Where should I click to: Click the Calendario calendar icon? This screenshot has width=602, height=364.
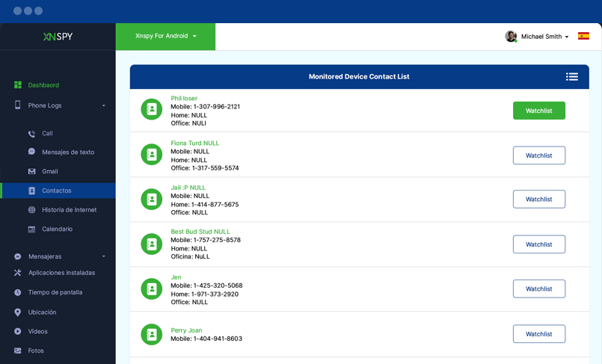[31, 229]
